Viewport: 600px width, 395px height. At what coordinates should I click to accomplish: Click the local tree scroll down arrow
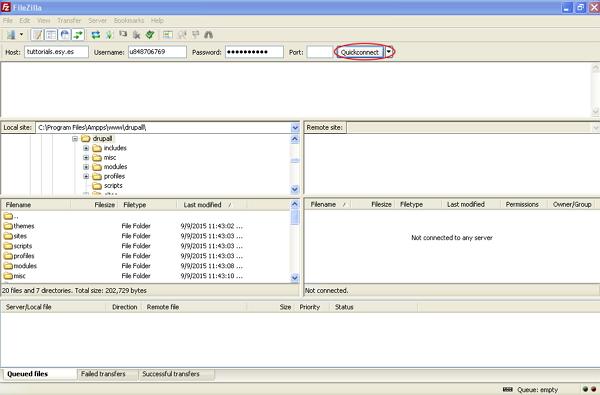(295, 189)
